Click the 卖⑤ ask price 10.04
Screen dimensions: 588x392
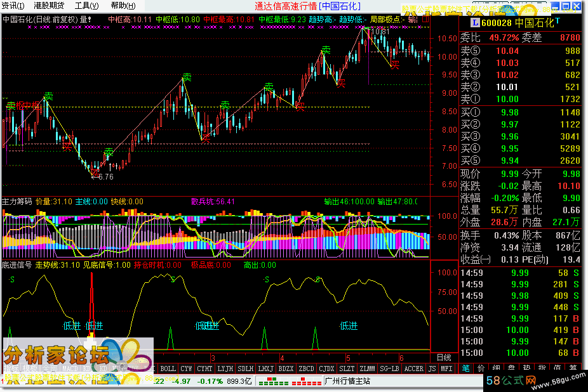coord(507,51)
